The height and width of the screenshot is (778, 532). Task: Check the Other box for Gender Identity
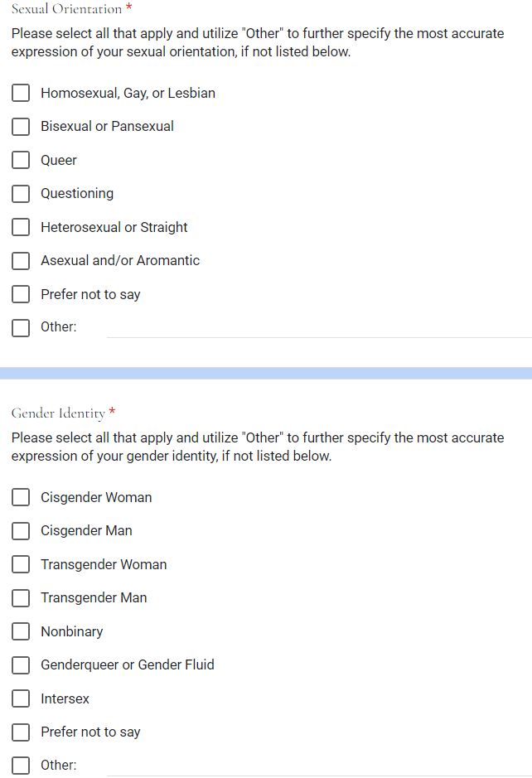point(21,765)
